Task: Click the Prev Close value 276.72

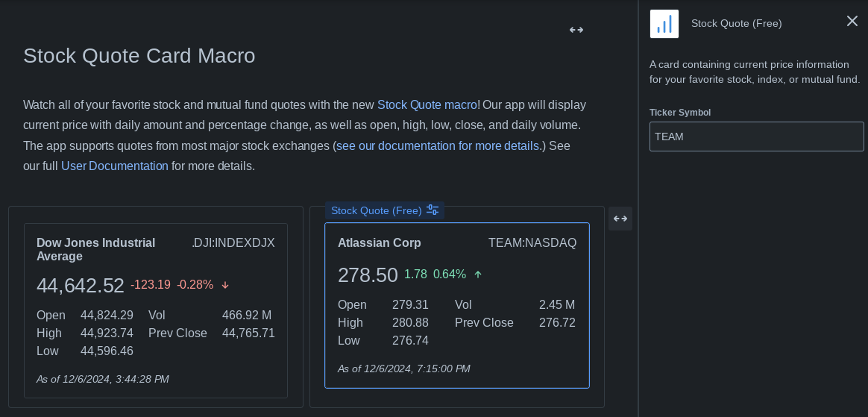Action: 557,322
